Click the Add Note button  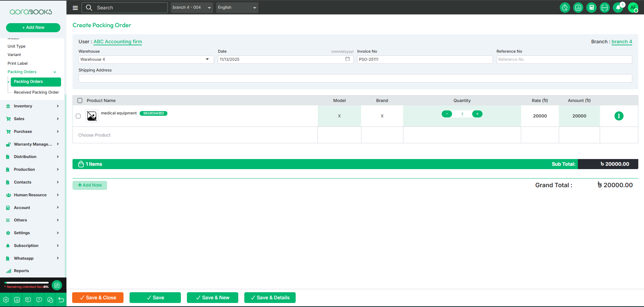(90, 185)
